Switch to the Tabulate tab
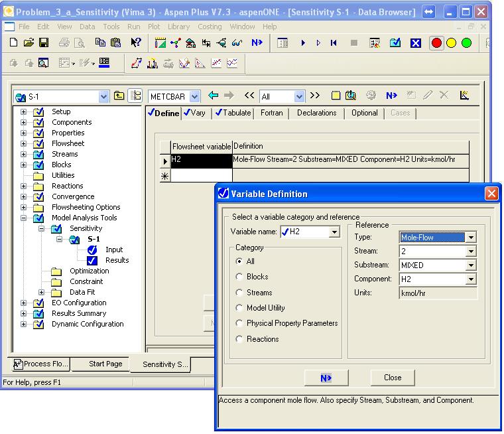 pos(233,113)
